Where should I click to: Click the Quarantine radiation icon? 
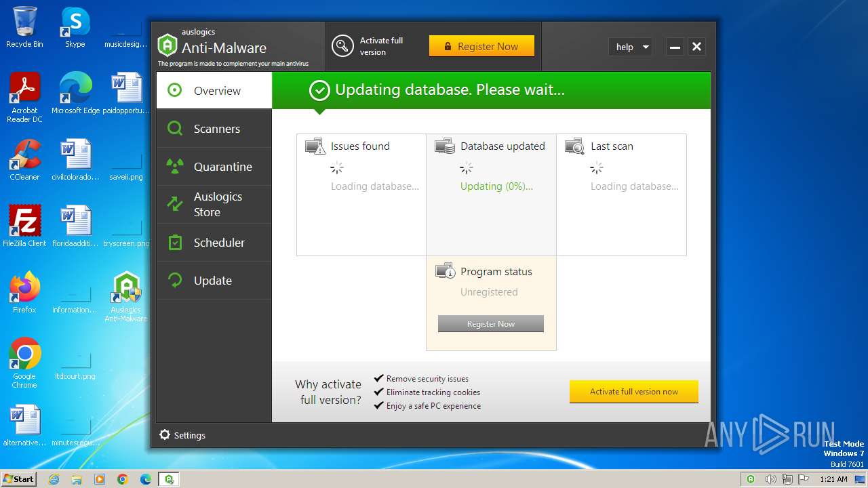[175, 166]
